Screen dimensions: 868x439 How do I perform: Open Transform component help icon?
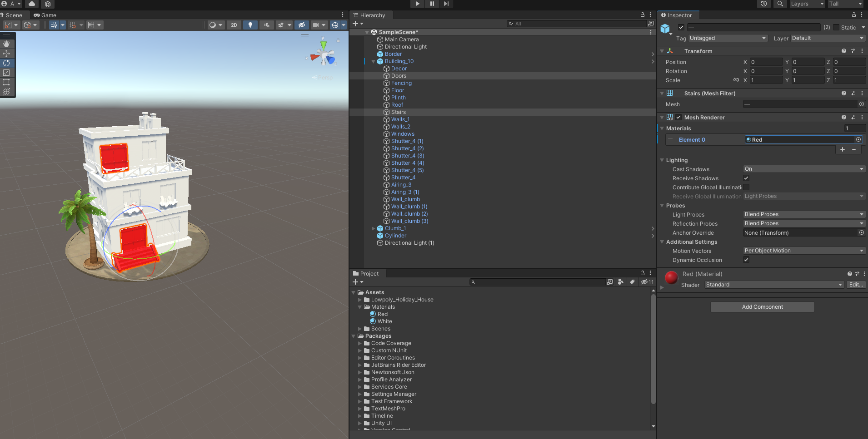pos(844,51)
